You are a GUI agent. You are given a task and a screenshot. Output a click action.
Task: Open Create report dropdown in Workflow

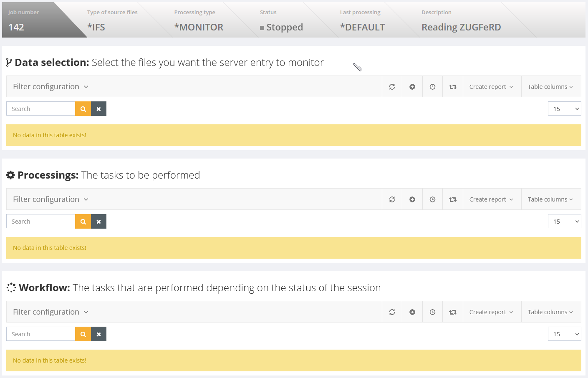491,312
